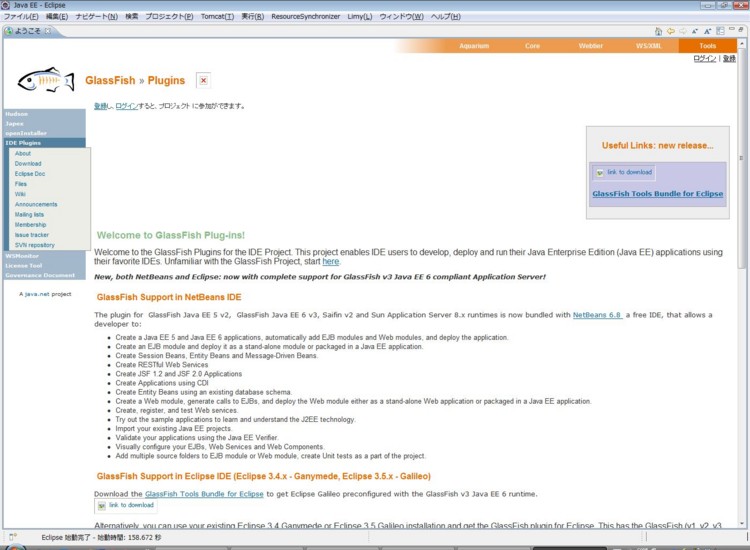Switch to the WS/XML tab
This screenshot has width=750, height=550.
(x=649, y=46)
